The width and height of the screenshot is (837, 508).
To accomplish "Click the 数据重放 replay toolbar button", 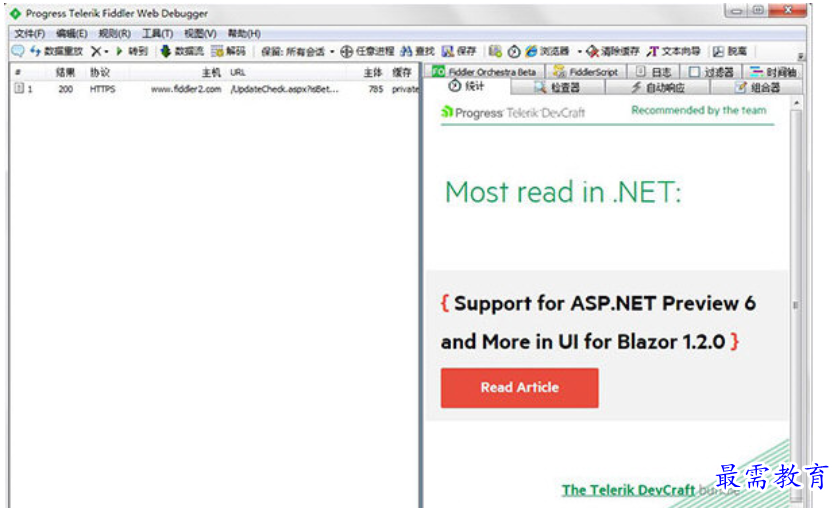I will 57,51.
